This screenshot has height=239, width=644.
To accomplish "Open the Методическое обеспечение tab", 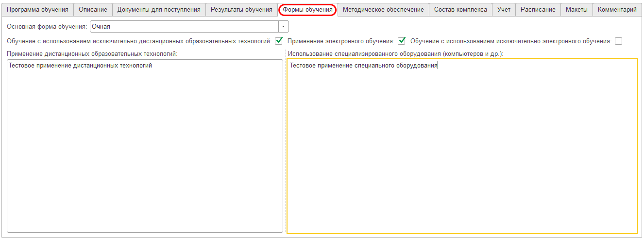I will 383,10.
